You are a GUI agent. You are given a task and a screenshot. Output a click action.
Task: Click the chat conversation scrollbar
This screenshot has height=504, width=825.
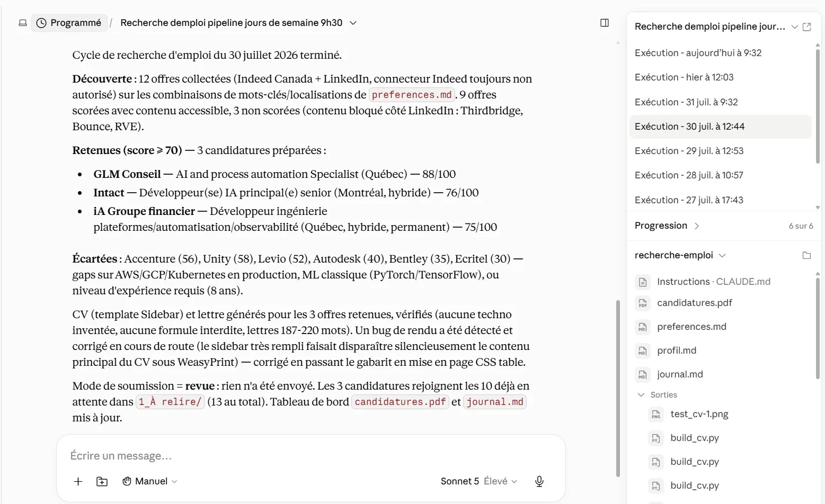[x=618, y=388]
